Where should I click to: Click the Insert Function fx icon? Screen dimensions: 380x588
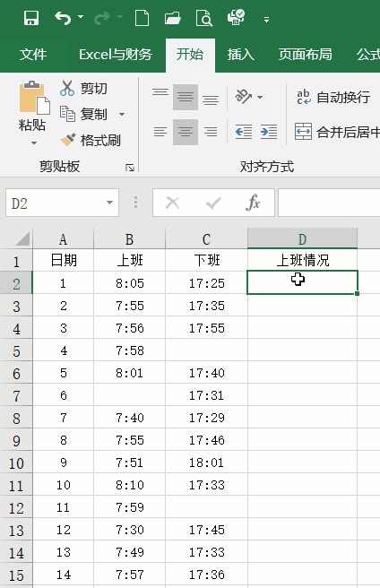[x=253, y=203]
